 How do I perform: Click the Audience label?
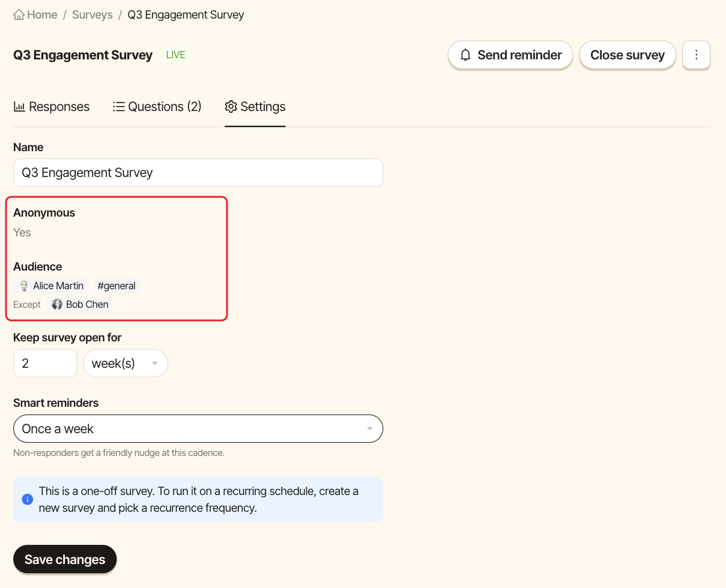38,266
